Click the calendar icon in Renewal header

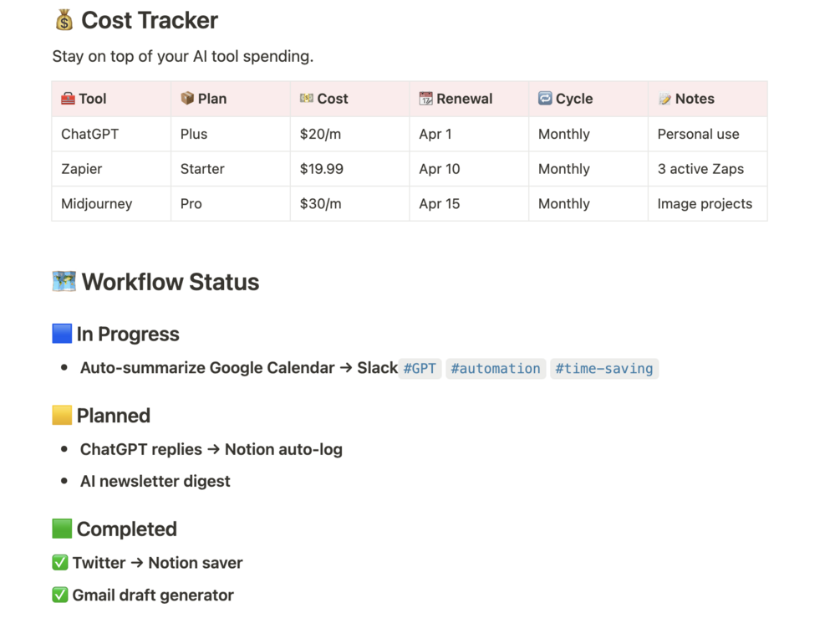pyautogui.click(x=425, y=99)
